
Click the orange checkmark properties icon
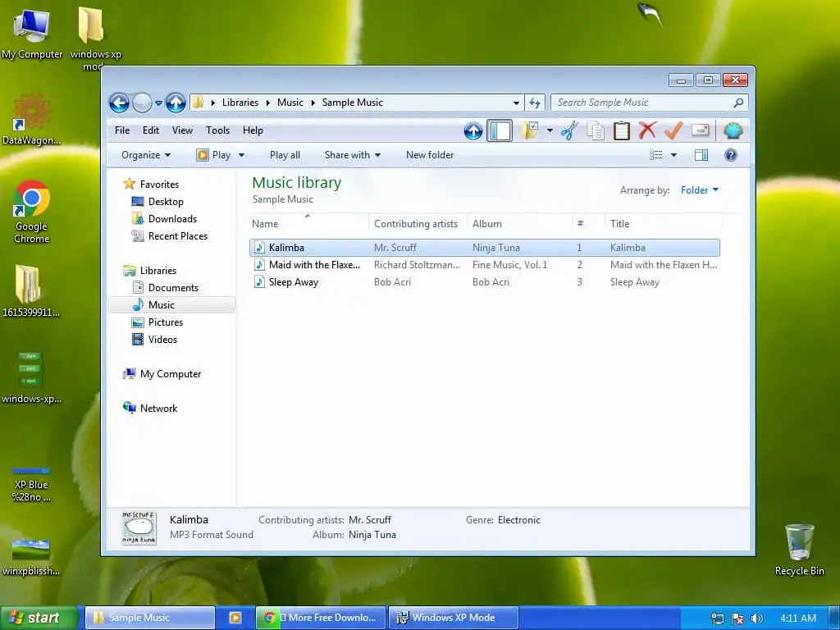[x=673, y=130]
